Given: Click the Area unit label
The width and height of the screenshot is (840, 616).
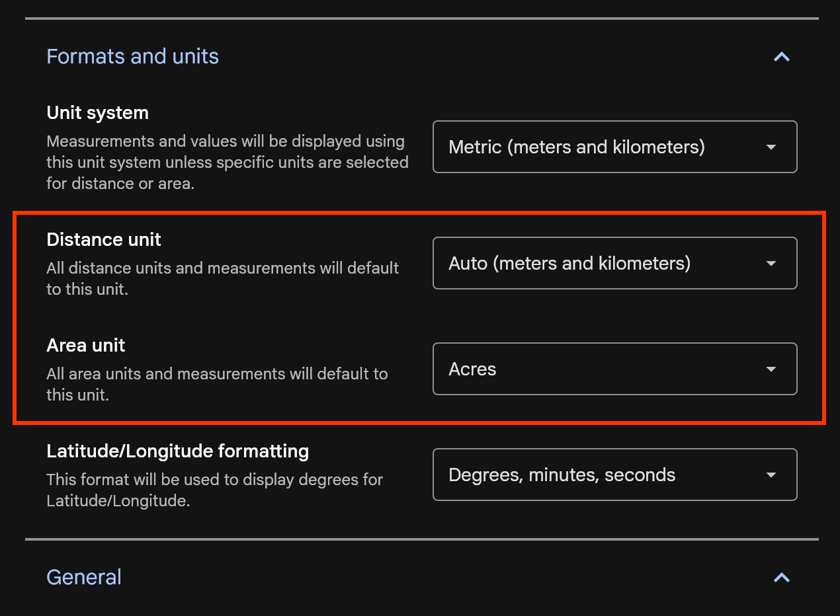Looking at the screenshot, I should tap(86, 346).
